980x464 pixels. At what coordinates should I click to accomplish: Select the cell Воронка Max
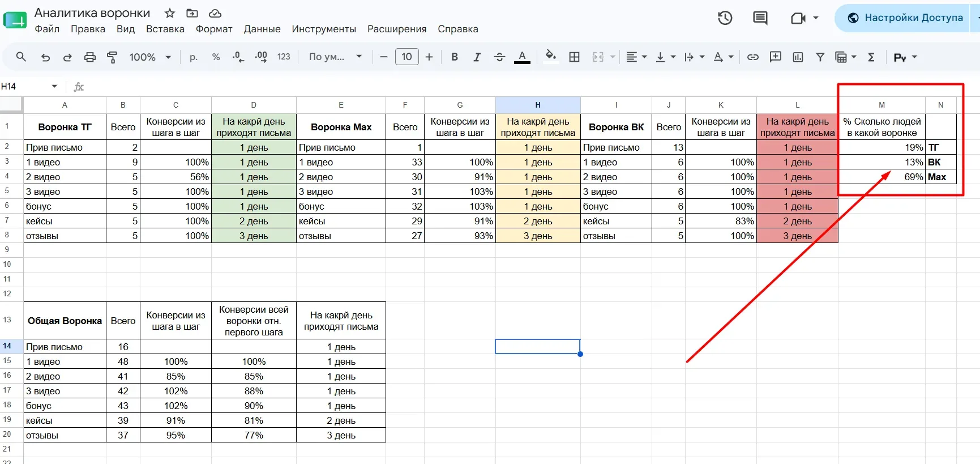[x=341, y=127]
